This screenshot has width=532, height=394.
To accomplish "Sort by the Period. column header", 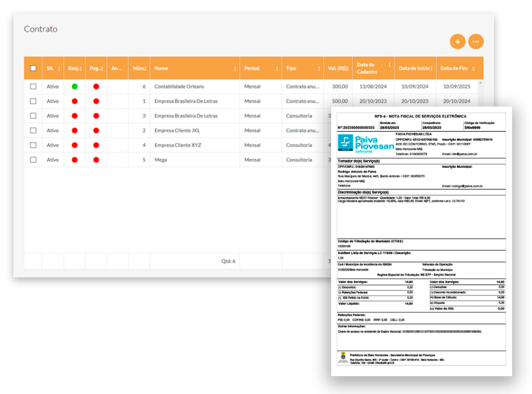I will coord(252,68).
